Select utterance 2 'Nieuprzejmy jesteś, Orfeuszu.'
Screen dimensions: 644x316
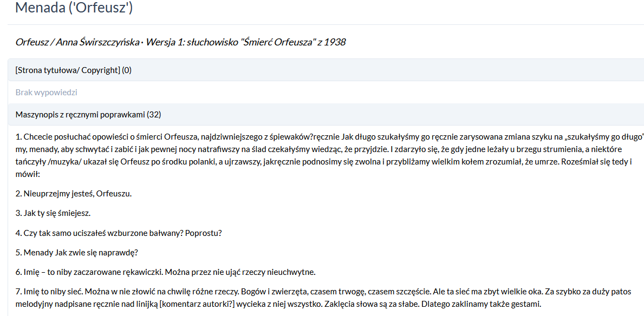(x=74, y=193)
